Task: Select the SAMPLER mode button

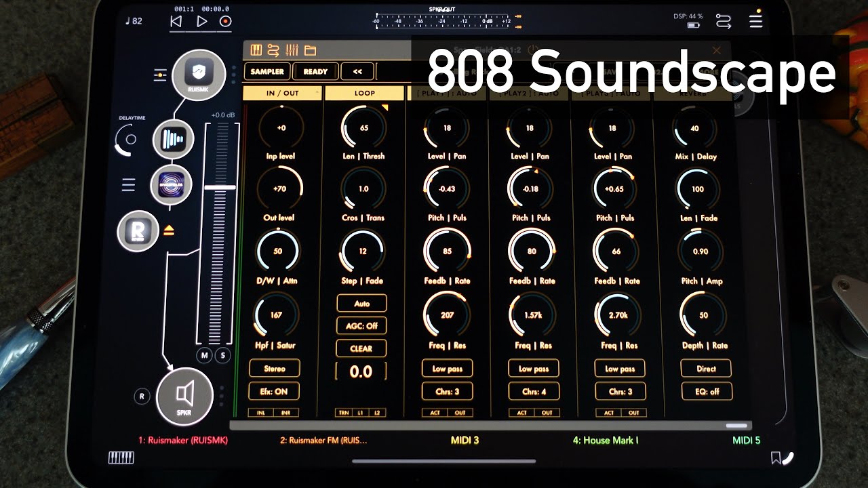Action: 267,71
